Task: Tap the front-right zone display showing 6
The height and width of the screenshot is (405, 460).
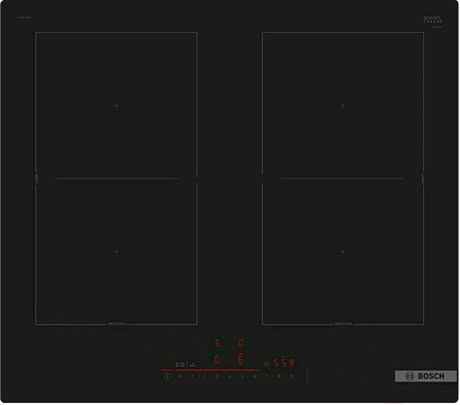Action: coord(241,359)
